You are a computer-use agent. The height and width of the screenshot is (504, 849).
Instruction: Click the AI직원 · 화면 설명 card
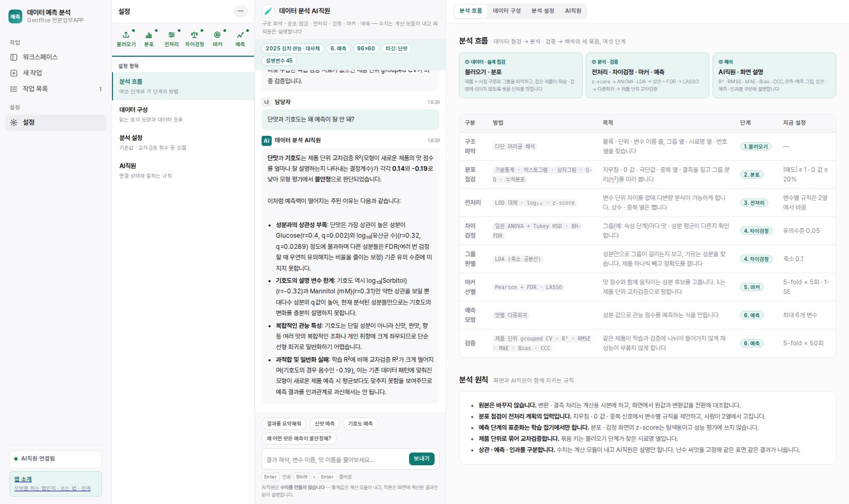774,75
